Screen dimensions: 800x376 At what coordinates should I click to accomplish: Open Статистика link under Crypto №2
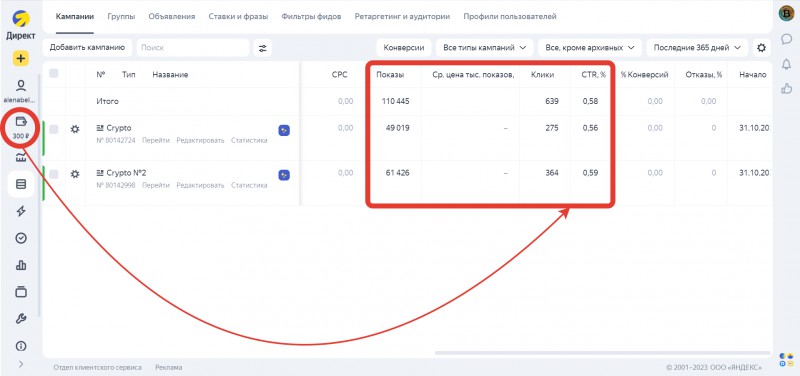tap(249, 185)
